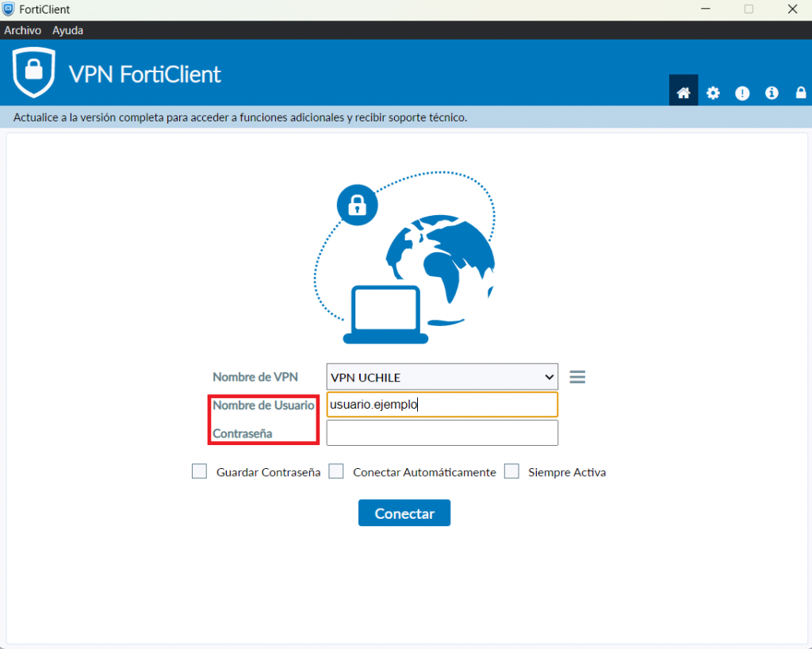Click the padlock icon in the top toolbar
The width and height of the screenshot is (812, 649).
pyautogui.click(x=800, y=93)
